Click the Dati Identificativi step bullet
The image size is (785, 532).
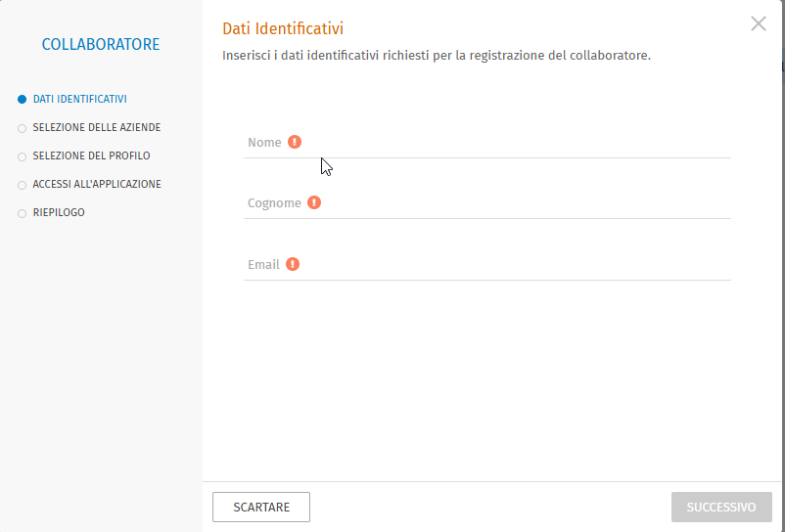pos(22,100)
